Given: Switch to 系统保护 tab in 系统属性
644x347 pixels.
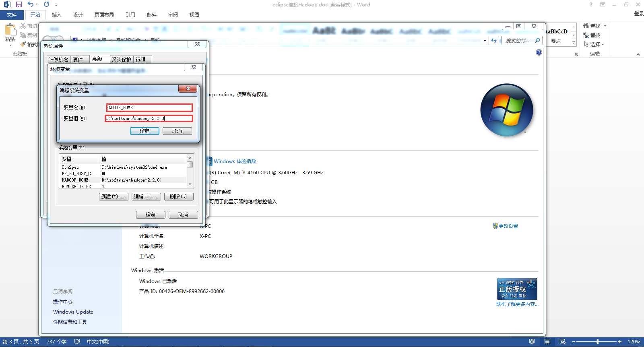Looking at the screenshot, I should tap(122, 60).
